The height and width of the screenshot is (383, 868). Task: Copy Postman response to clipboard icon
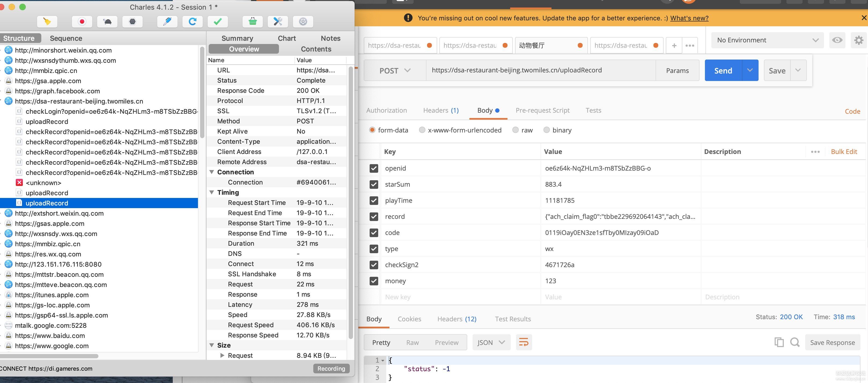pyautogui.click(x=779, y=342)
